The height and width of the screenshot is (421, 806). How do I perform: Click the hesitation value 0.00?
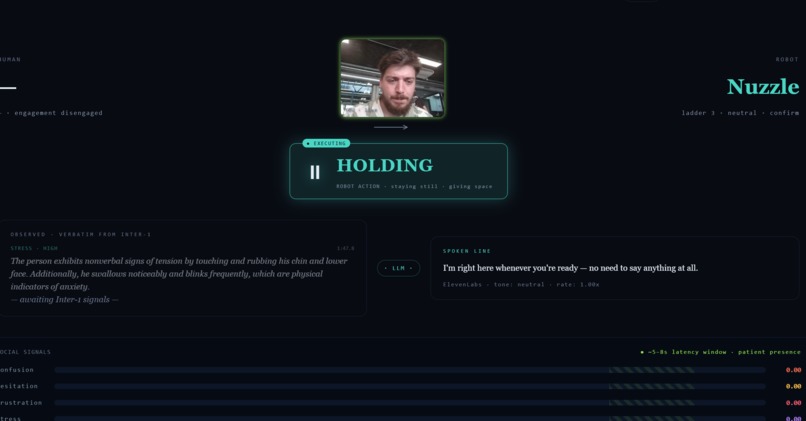793,387
